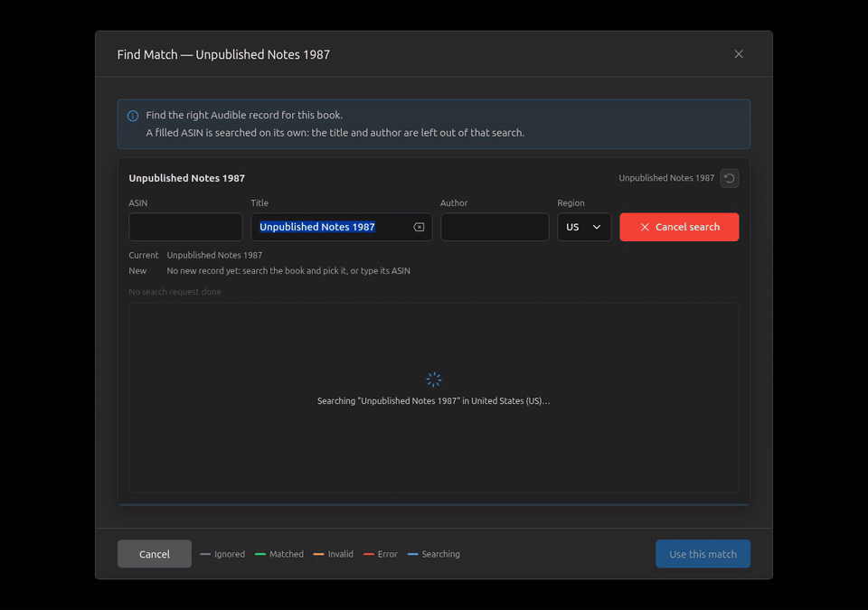Viewport: 868px width, 610px height.
Task: Click the Cancel button in the footer
Action: coord(155,554)
